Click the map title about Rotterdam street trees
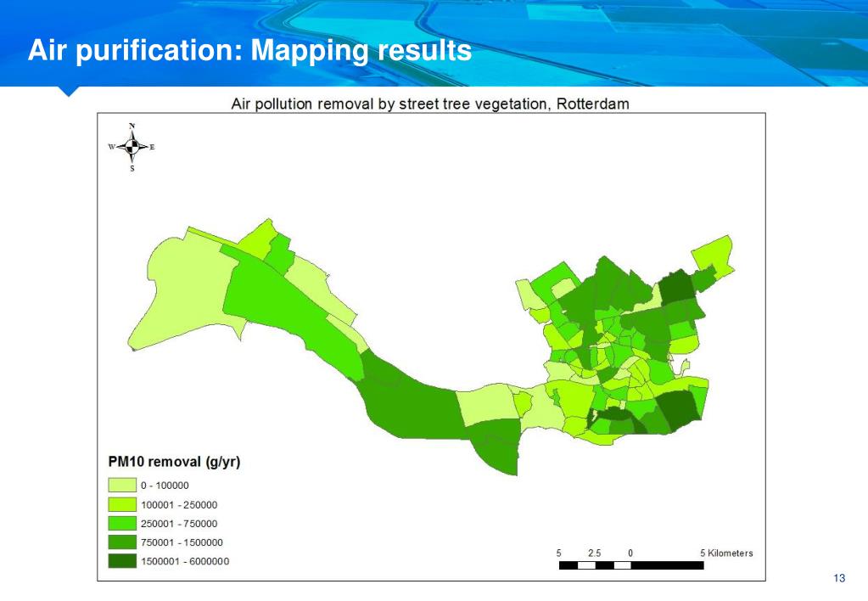The width and height of the screenshot is (868, 601). [x=430, y=104]
